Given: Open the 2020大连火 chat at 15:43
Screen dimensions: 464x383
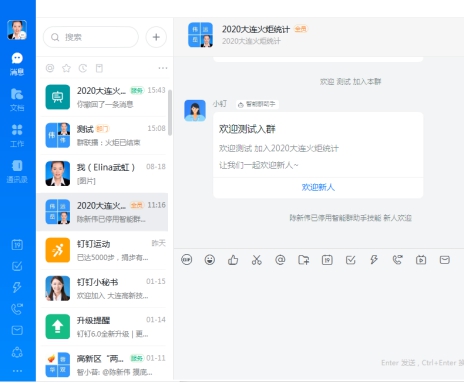Looking at the screenshot, I should pyautogui.click(x=103, y=97).
